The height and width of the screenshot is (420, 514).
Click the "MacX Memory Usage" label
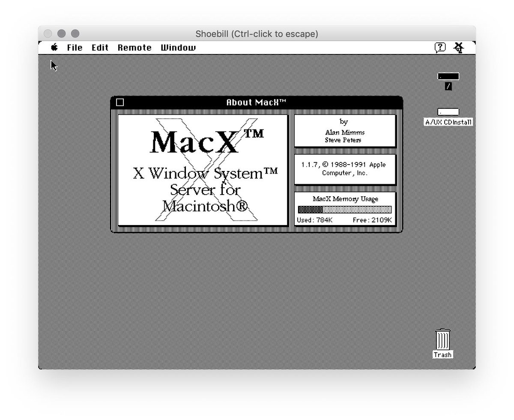[345, 199]
